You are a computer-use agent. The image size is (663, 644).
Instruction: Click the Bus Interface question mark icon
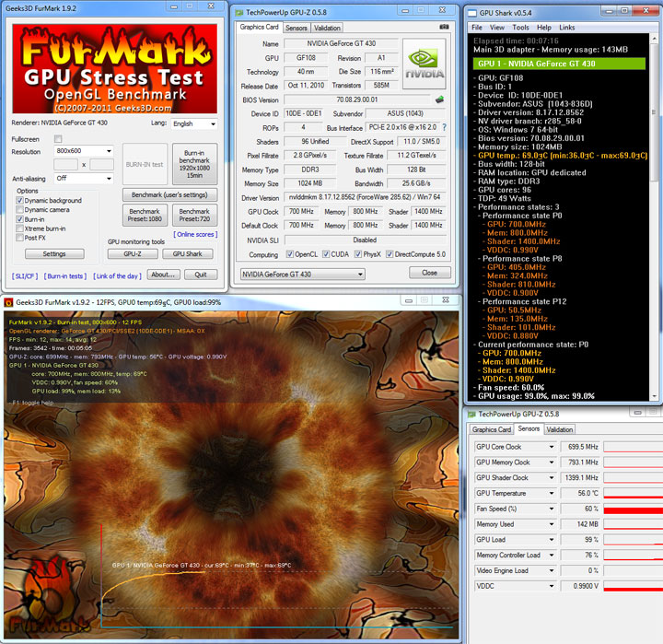point(444,127)
